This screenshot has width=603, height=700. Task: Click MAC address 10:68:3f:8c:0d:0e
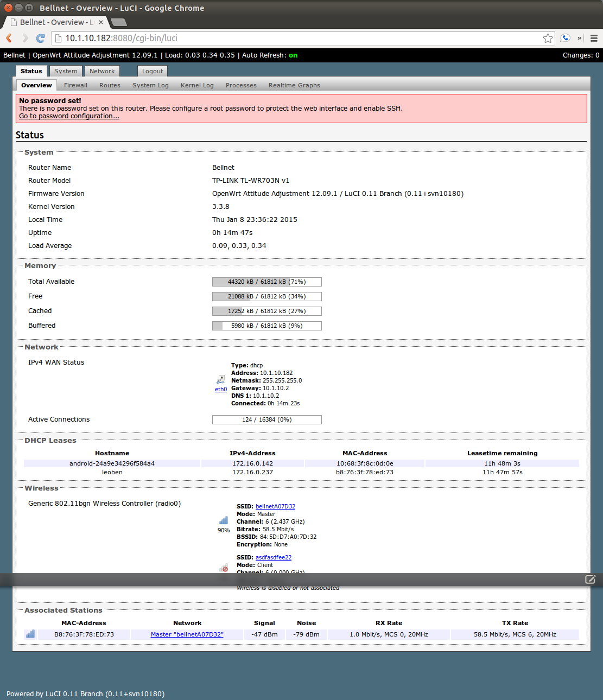[x=365, y=463]
